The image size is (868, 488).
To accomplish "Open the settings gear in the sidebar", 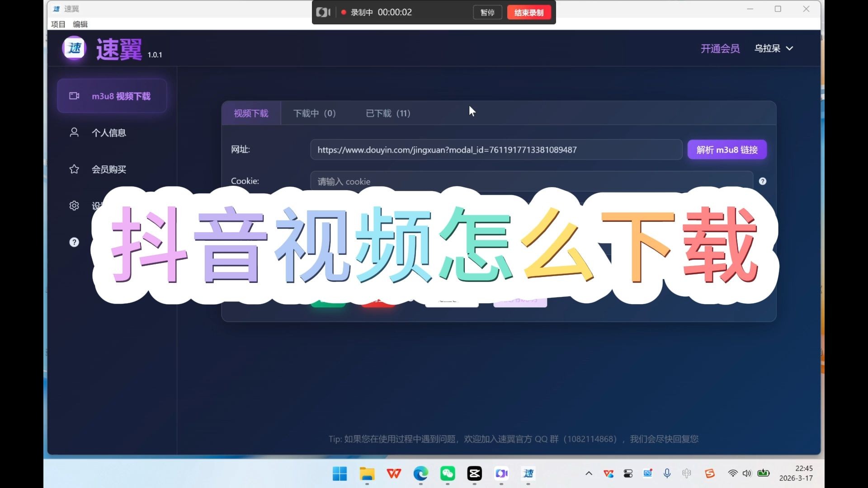I will click(74, 205).
